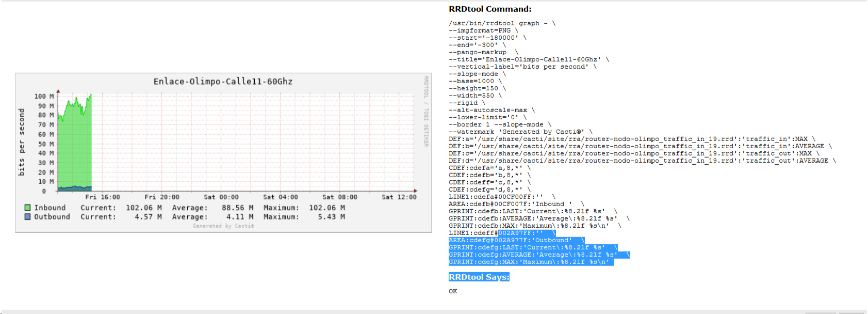Click the '--imgformat=PNG' line
Image resolution: width=868 pixels, height=314 pixels.
pyautogui.click(x=484, y=30)
